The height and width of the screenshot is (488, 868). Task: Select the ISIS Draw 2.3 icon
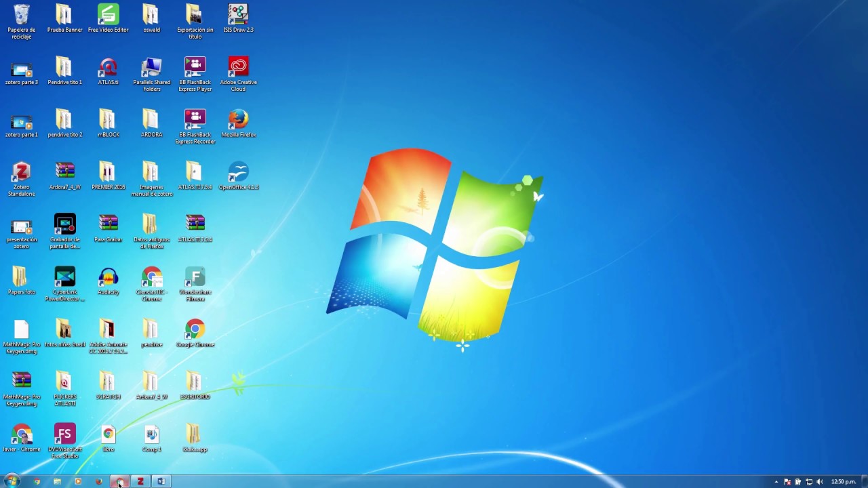pyautogui.click(x=238, y=19)
